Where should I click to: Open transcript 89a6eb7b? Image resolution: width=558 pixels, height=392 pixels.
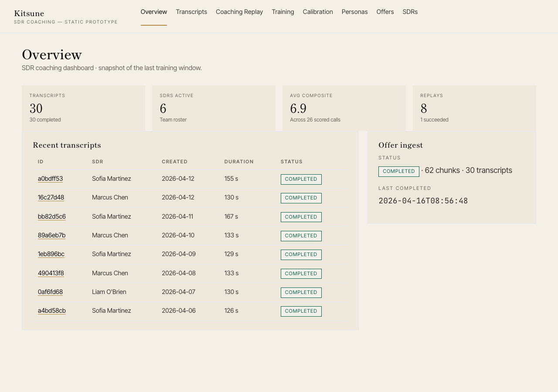(x=51, y=235)
